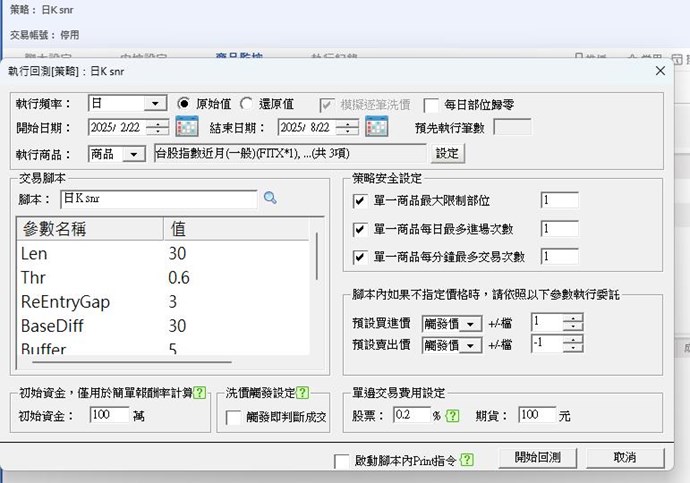The image size is (690, 483).
Task: Open help icon beside 初始資金 description
Action: [200, 393]
